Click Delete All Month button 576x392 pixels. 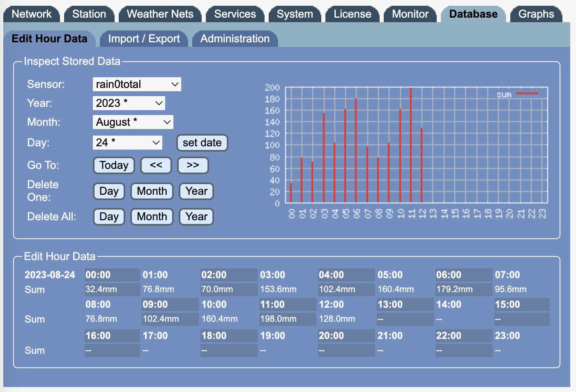click(152, 217)
